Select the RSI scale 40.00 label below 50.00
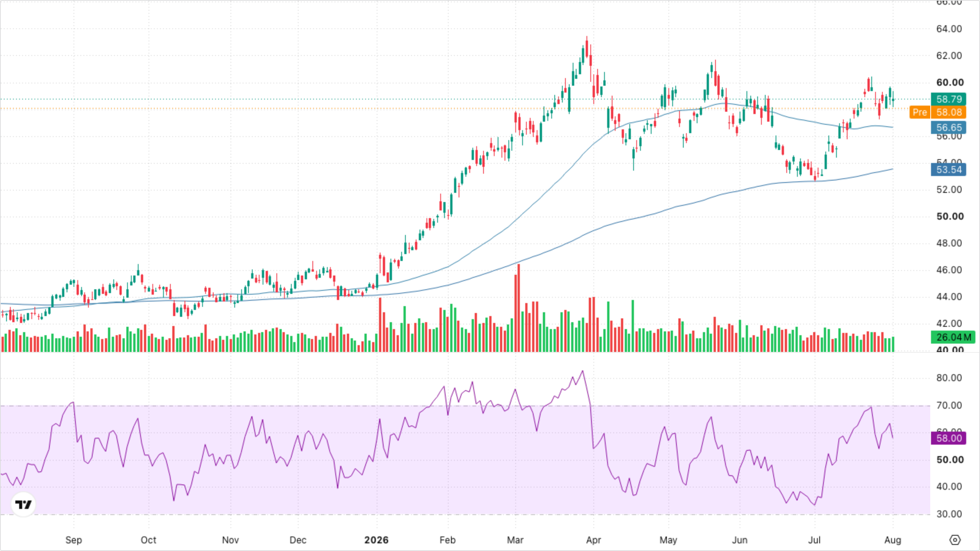The height and width of the screenshot is (551, 980). pyautogui.click(x=949, y=487)
